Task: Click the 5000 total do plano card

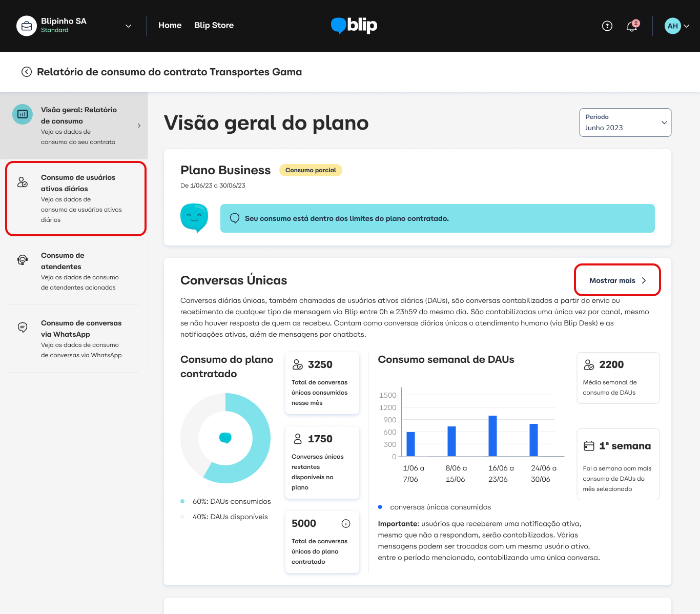Action: click(322, 542)
